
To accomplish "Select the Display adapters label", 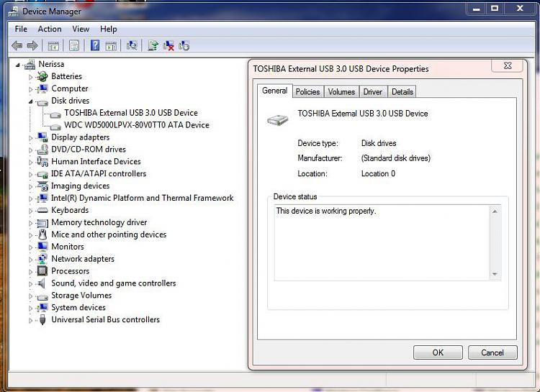I will [x=80, y=137].
